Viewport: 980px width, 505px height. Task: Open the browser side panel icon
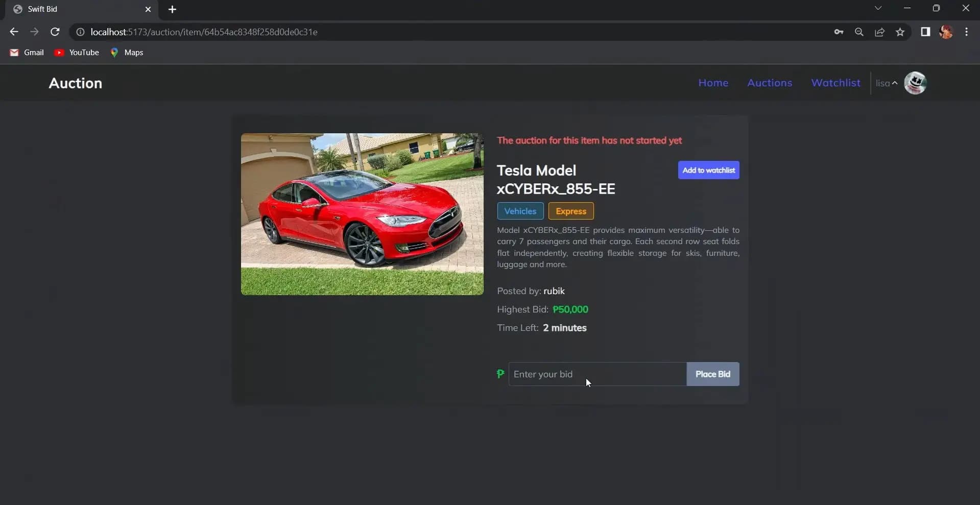point(925,32)
